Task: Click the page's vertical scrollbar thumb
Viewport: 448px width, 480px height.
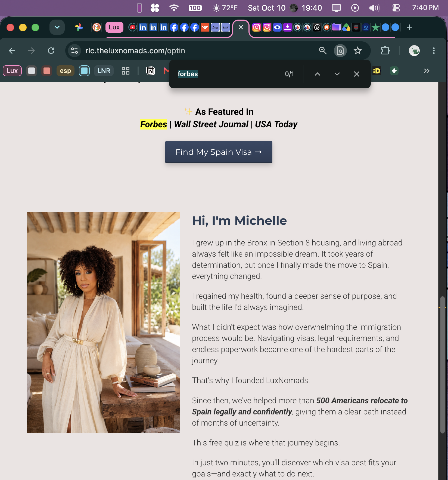Action: pos(443,365)
